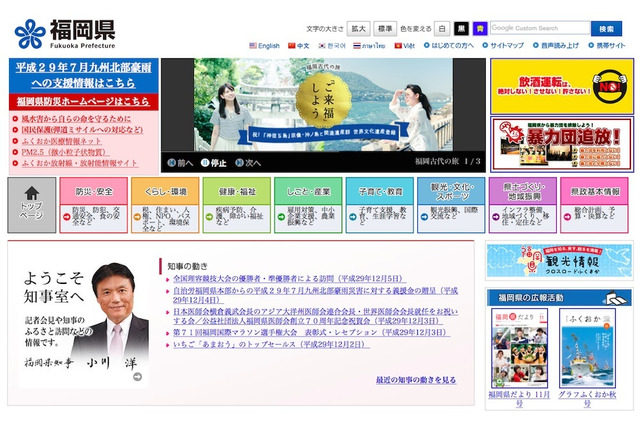The height and width of the screenshot is (426, 640).
Task: Open the はじめての方へ link
Action: pyautogui.click(x=449, y=46)
